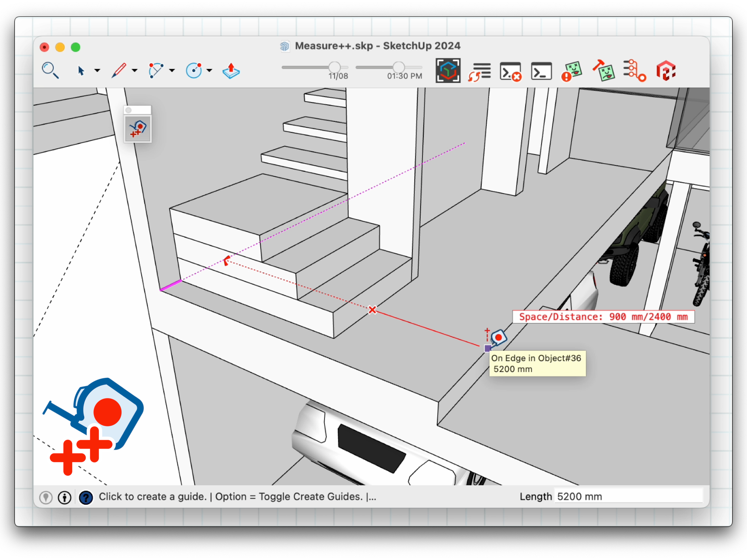Image resolution: width=747 pixels, height=560 pixels.
Task: Activate Measure++ tool in floating palette
Action: [x=138, y=129]
